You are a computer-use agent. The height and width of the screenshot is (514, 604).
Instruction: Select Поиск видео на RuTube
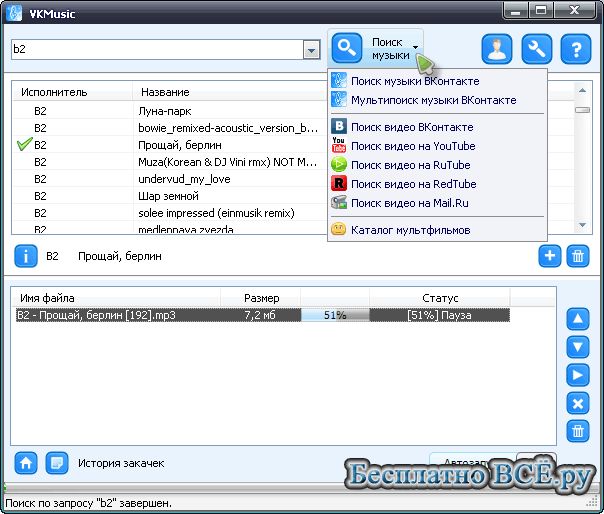437,165
